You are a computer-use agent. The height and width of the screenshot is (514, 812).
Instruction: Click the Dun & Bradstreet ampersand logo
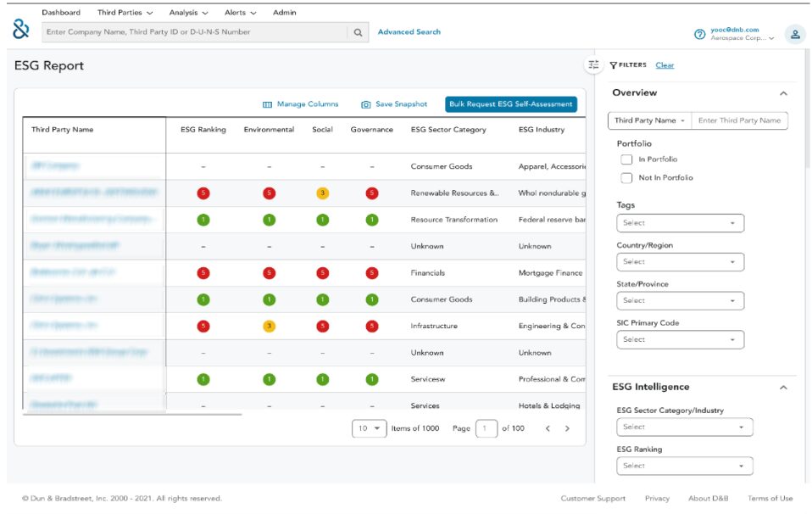[x=20, y=29]
